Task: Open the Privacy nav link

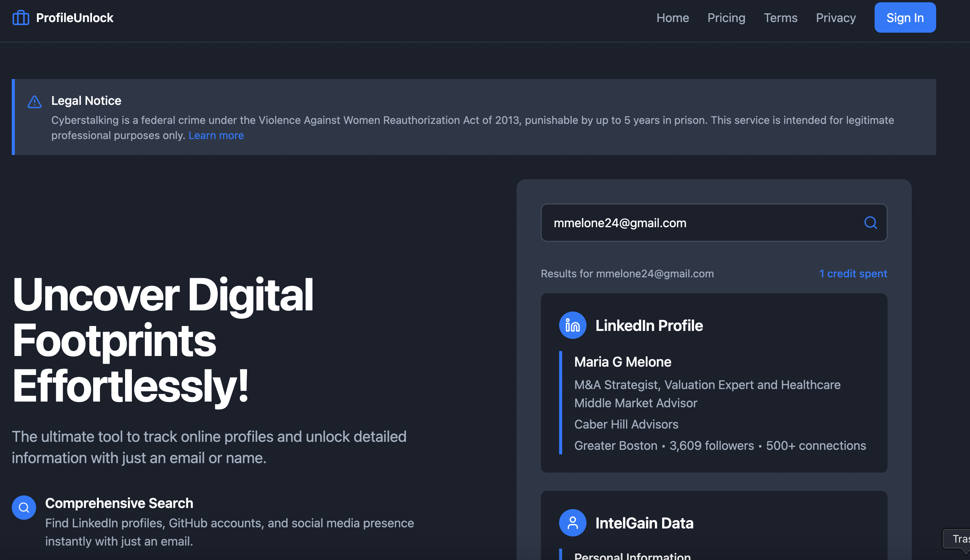Action: point(836,18)
